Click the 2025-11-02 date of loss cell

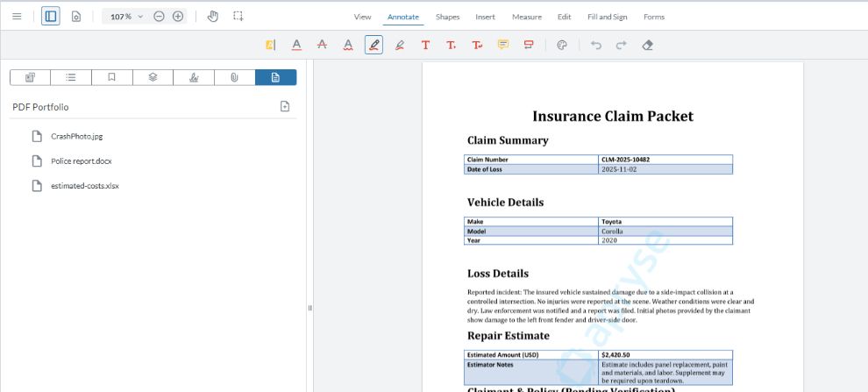(665, 169)
